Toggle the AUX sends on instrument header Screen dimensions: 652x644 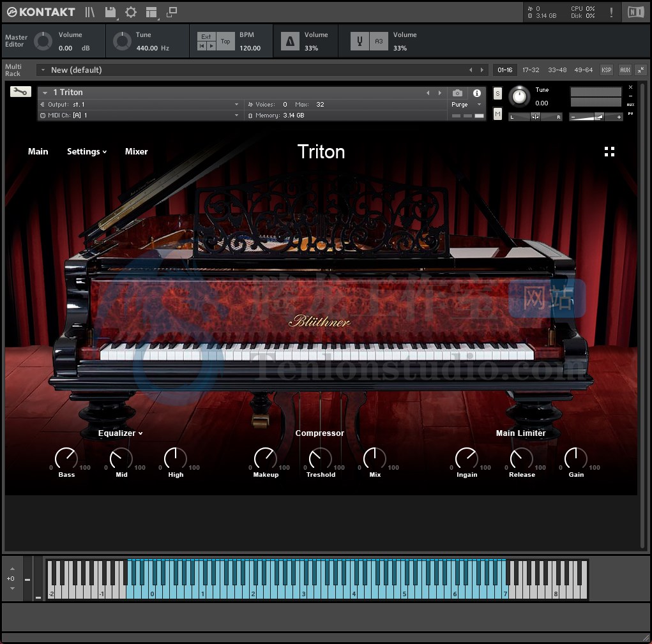click(x=630, y=105)
